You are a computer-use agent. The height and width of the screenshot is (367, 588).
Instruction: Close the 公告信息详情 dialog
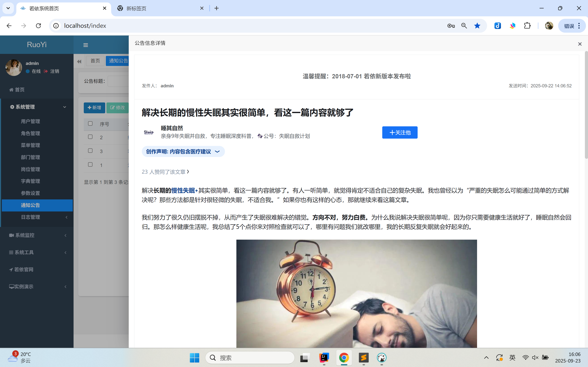click(x=580, y=44)
